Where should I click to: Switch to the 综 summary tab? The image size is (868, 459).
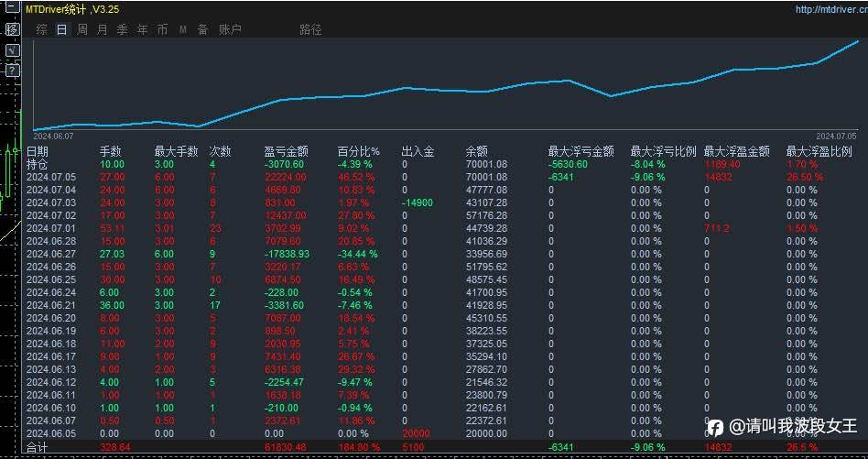point(42,30)
